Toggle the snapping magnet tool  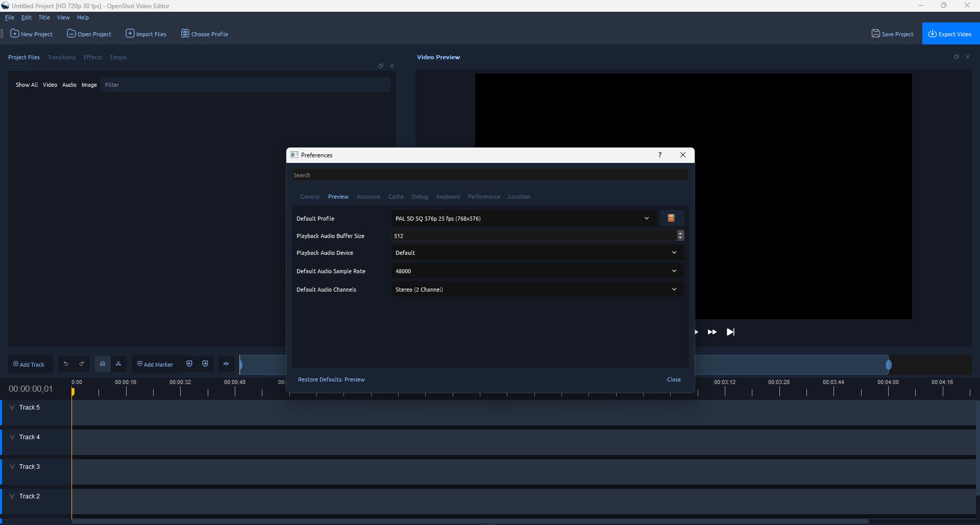[x=103, y=364]
